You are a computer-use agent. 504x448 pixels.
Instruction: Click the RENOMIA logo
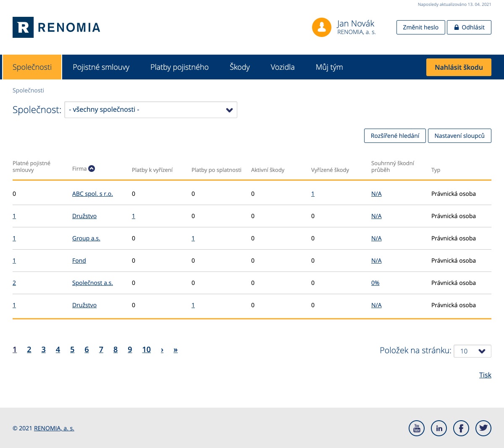[x=56, y=27]
